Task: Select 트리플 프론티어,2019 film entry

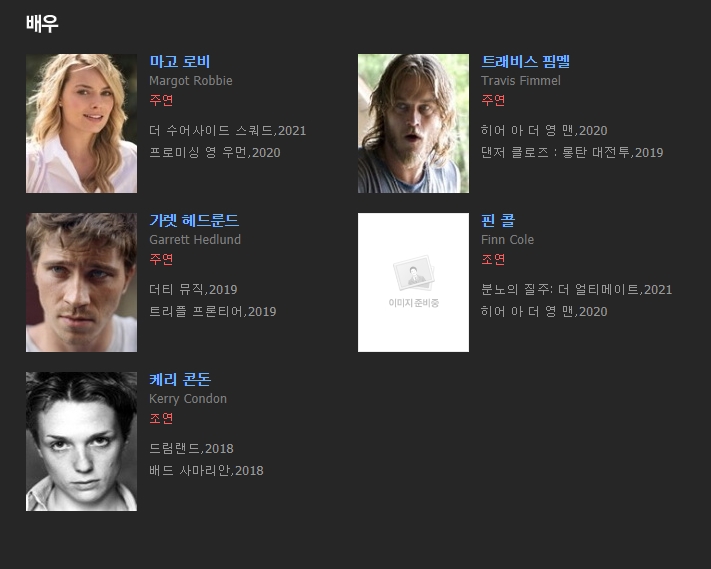Action: tap(213, 312)
